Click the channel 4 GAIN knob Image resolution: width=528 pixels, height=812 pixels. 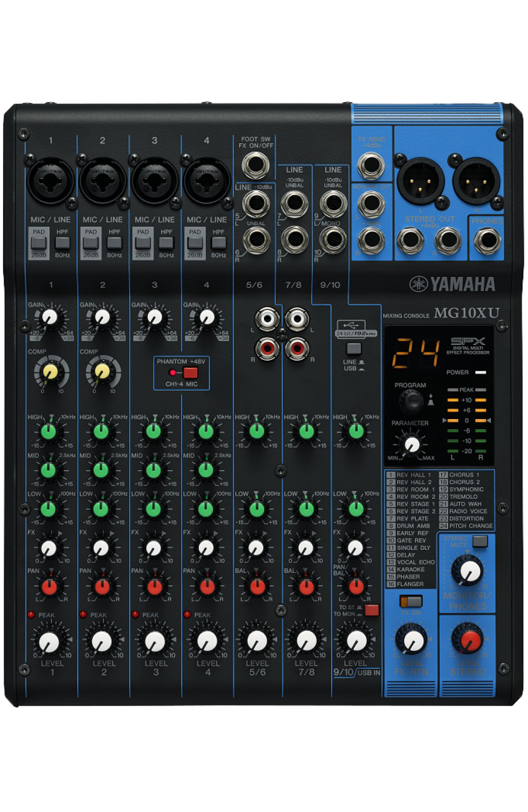[x=206, y=317]
